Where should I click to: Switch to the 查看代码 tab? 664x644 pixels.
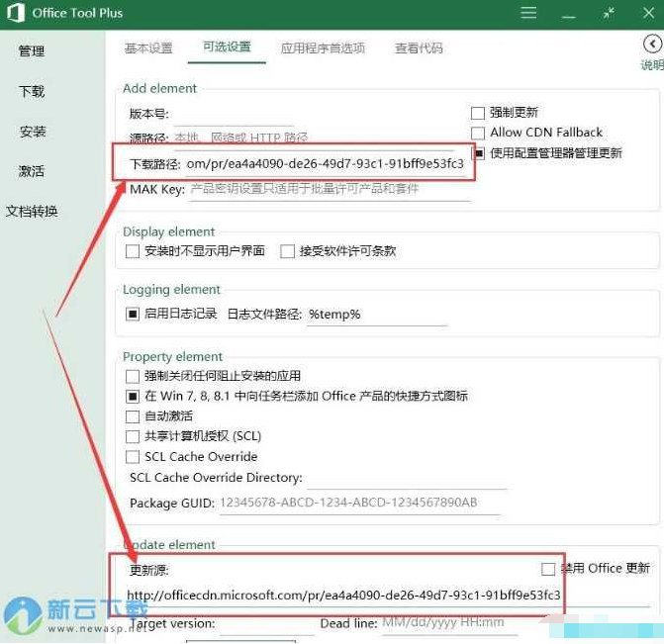tap(419, 48)
